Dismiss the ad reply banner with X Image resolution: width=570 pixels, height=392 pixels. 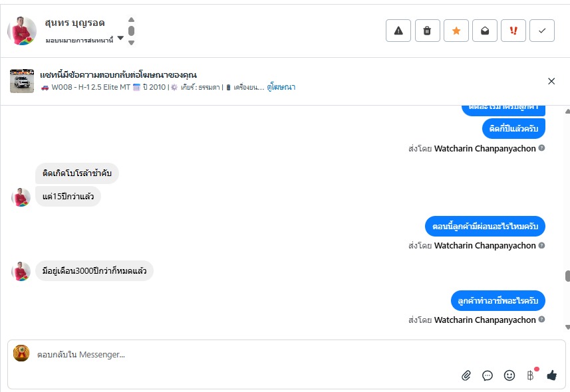(551, 81)
